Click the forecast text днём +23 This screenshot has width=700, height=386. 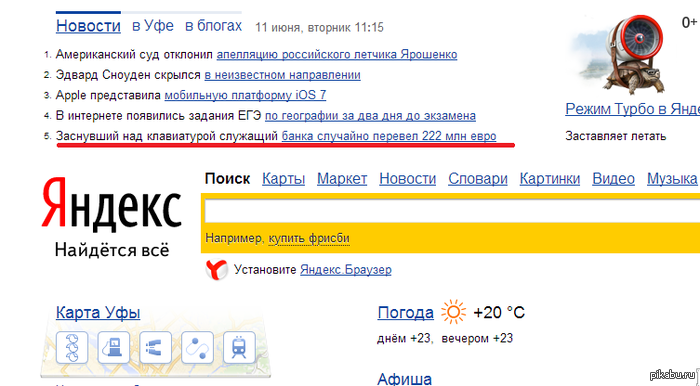coord(404,339)
